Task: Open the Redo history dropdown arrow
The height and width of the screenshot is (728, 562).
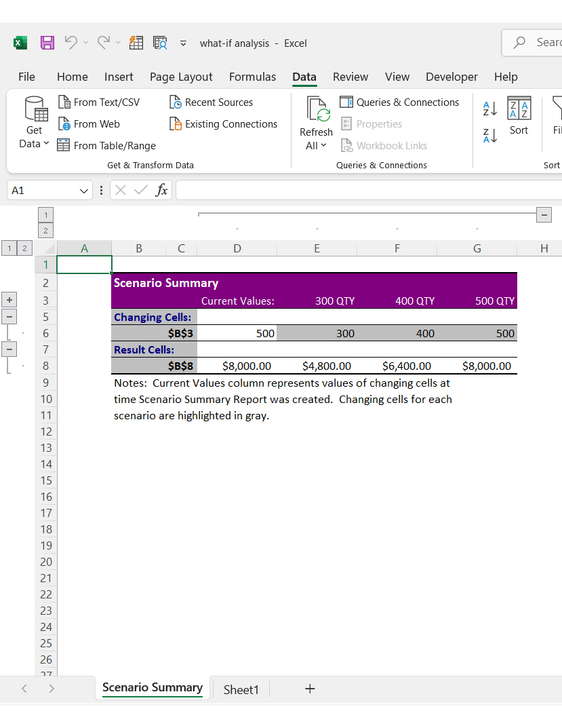Action: coord(119,43)
